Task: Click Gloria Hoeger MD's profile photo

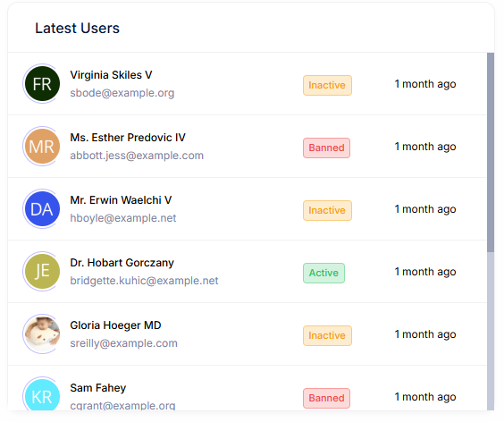Action: (42, 334)
